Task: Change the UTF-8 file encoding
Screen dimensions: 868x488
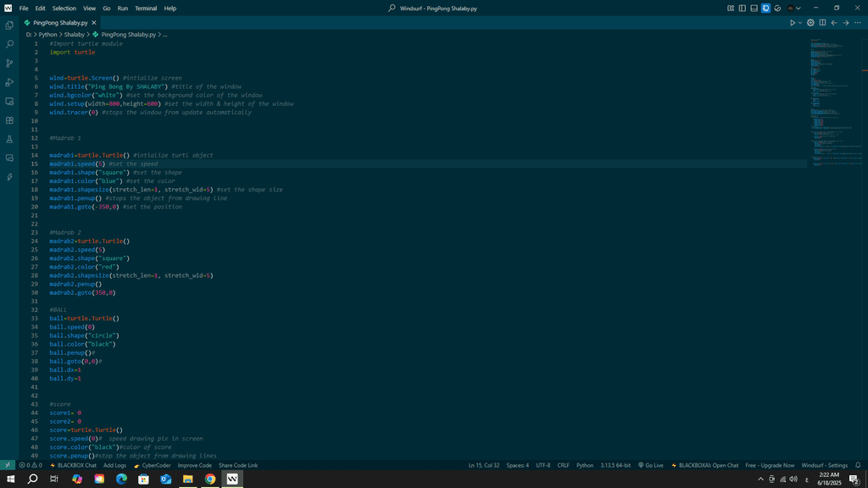Action: [543, 465]
